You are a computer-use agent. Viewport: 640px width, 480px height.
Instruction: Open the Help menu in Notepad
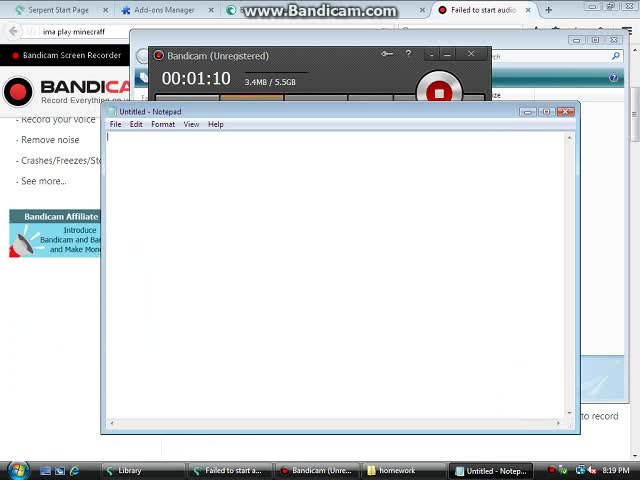(x=216, y=124)
